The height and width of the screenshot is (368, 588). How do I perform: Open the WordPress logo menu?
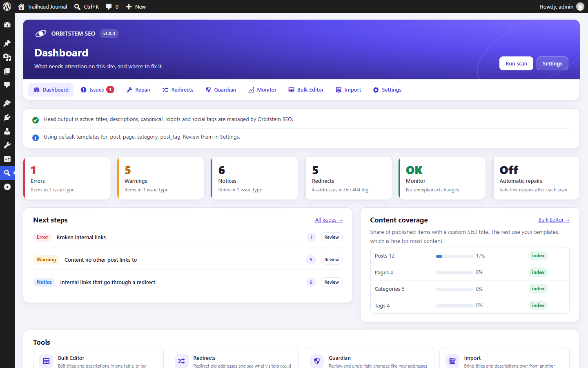pyautogui.click(x=7, y=7)
